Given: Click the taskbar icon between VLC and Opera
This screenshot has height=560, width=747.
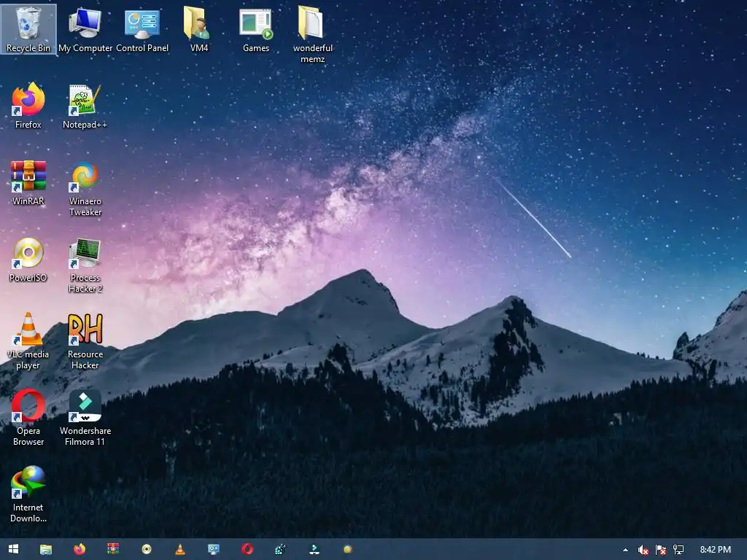Looking at the screenshot, I should [x=214, y=549].
